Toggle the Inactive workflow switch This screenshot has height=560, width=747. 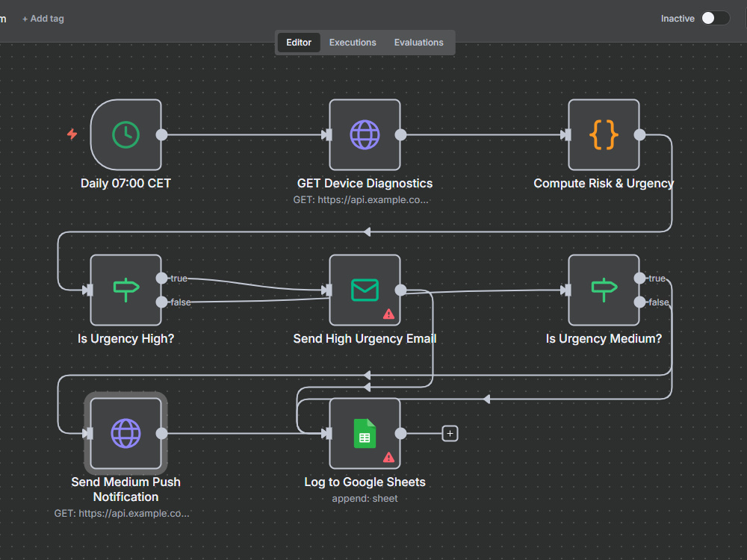coord(716,18)
